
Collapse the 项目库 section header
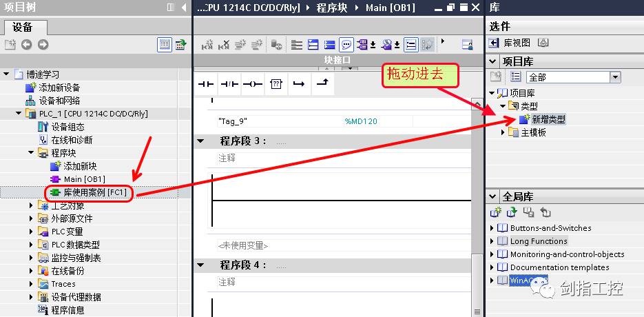[492, 61]
